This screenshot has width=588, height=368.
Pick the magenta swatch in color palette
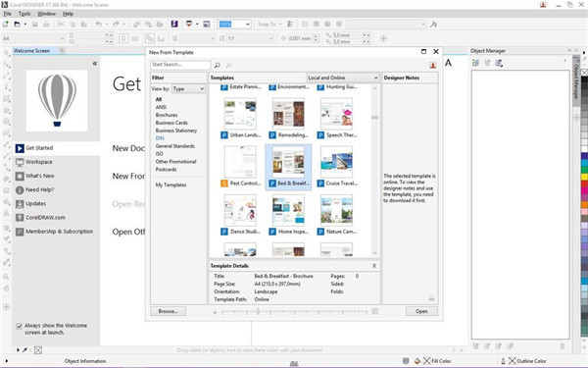click(584, 190)
